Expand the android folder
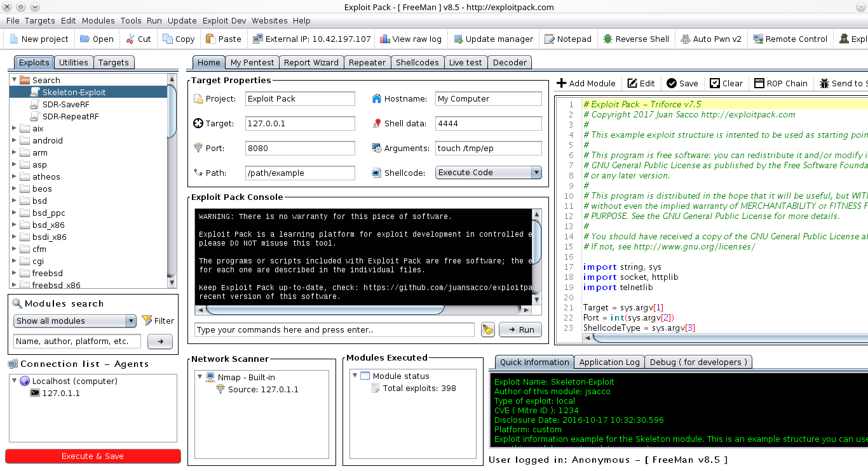Image resolution: width=868 pixels, height=471 pixels. (x=14, y=140)
